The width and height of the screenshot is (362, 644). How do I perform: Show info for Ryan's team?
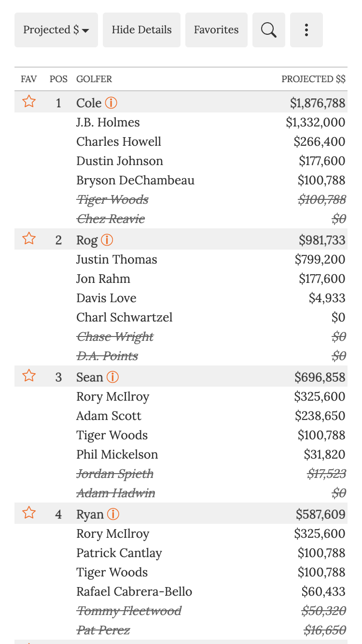click(x=113, y=514)
